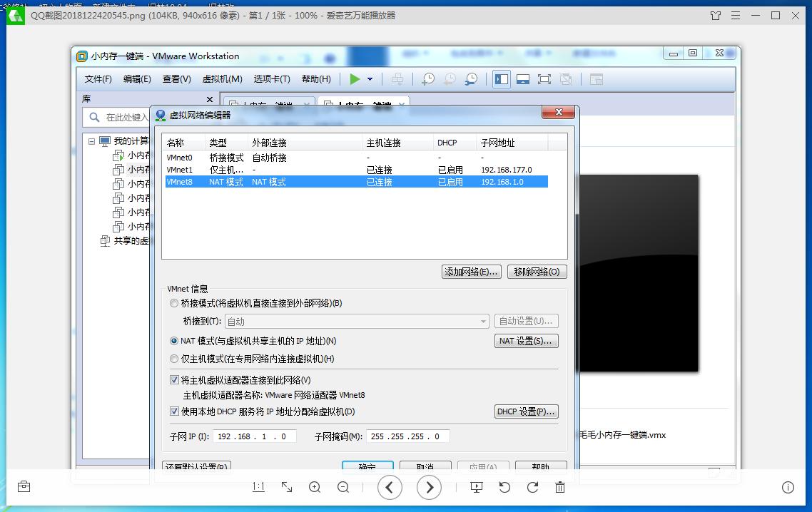Open VMware's snapshot manager toolbar icon

[x=471, y=79]
